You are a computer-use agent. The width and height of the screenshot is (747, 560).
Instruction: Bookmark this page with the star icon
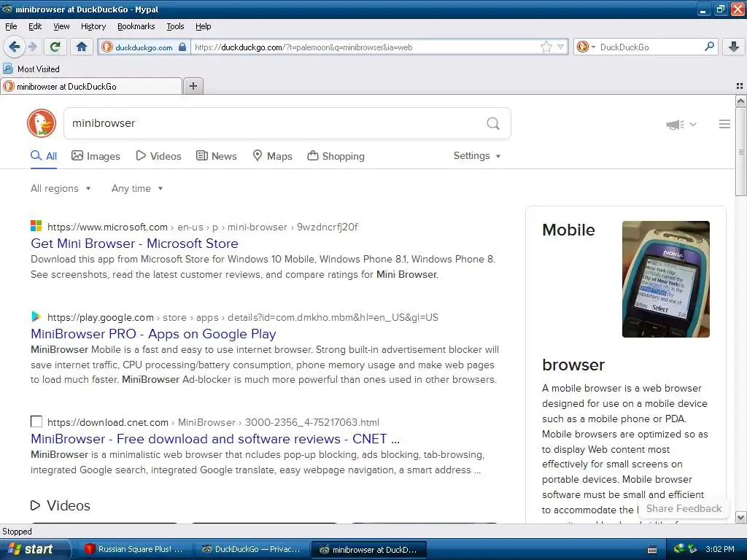[x=546, y=47]
